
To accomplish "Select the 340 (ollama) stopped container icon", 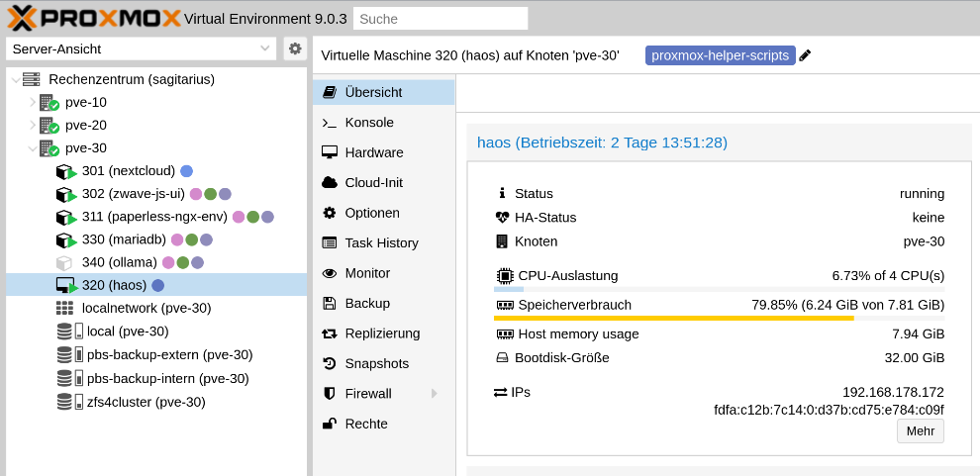I will [x=64, y=262].
